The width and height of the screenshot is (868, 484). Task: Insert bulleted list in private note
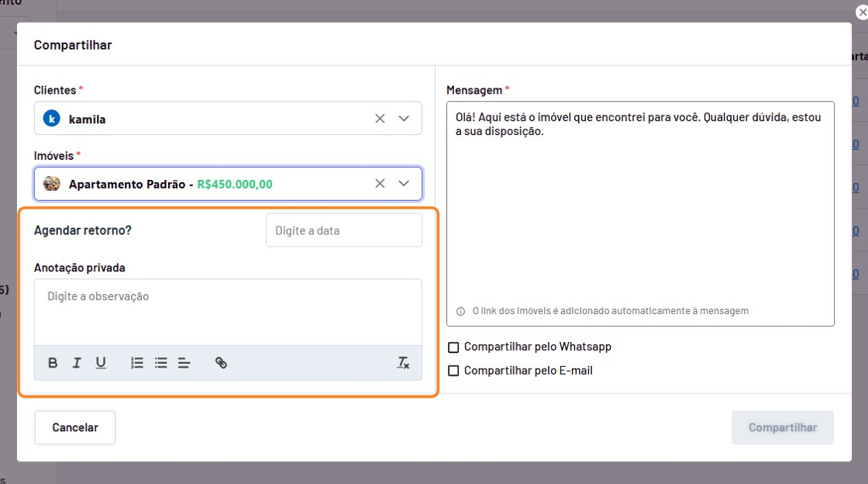coord(161,363)
